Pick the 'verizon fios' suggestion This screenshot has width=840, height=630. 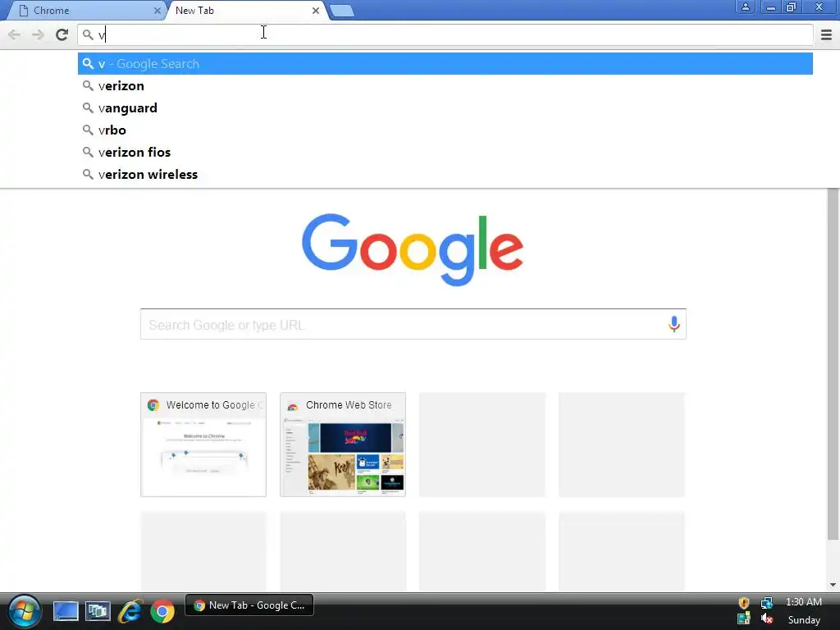tap(445, 152)
